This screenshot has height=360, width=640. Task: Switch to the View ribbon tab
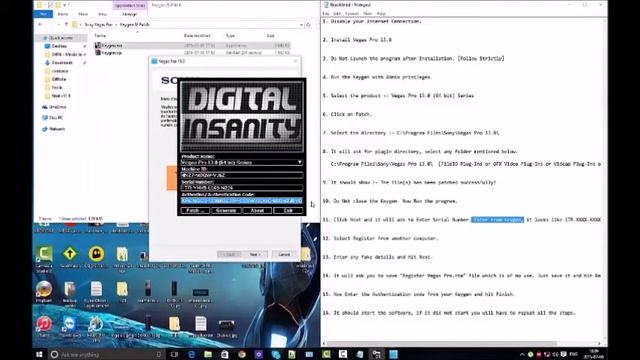point(102,14)
